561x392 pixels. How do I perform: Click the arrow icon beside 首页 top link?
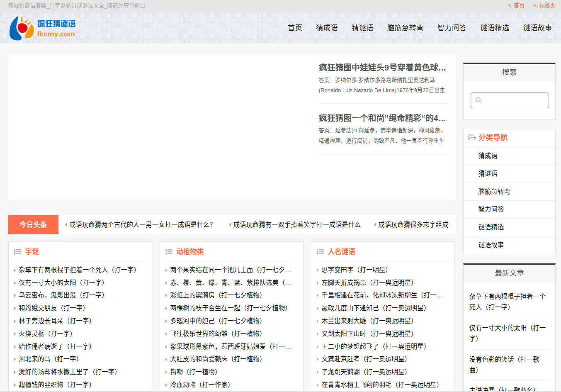click(x=510, y=6)
